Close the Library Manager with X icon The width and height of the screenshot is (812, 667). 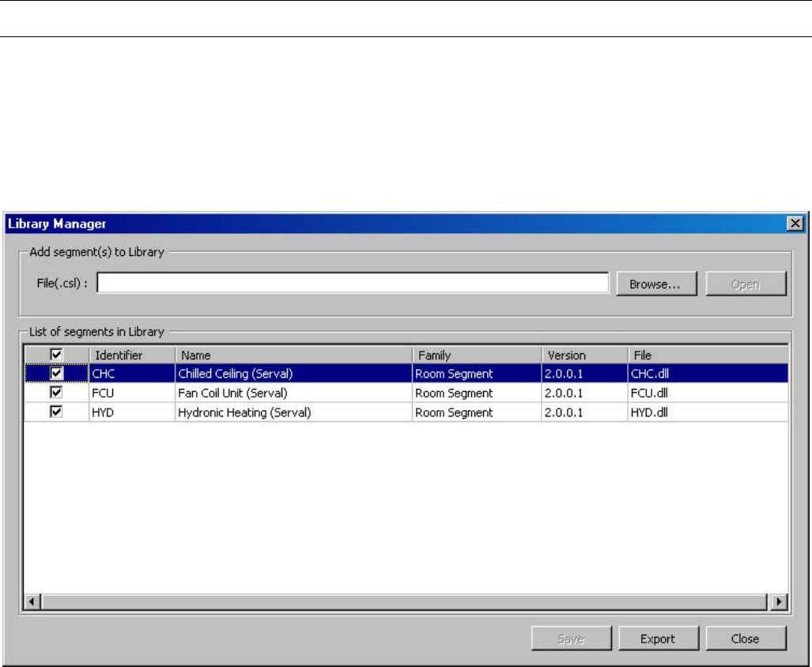click(x=796, y=224)
